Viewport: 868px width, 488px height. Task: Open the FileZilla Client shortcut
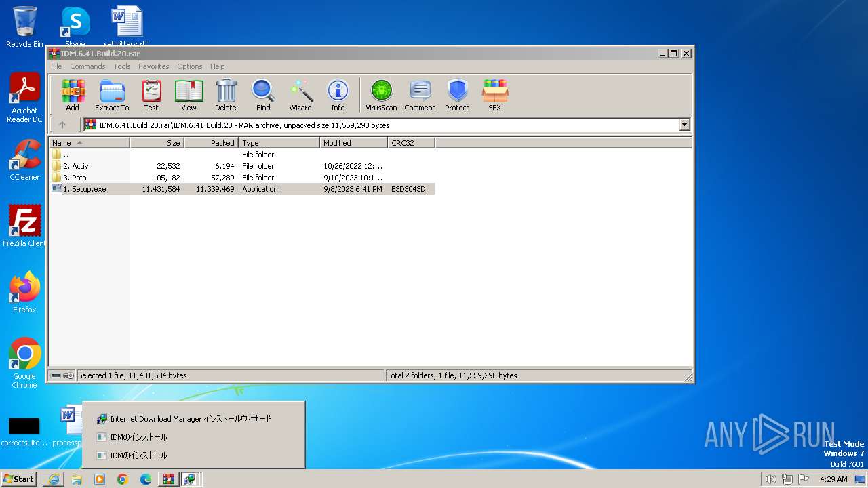click(24, 226)
